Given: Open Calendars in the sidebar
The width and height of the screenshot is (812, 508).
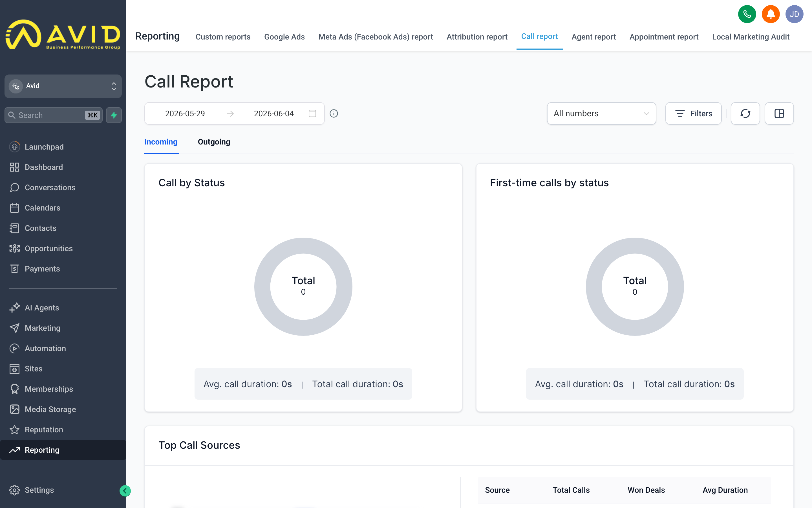Looking at the screenshot, I should (x=63, y=208).
